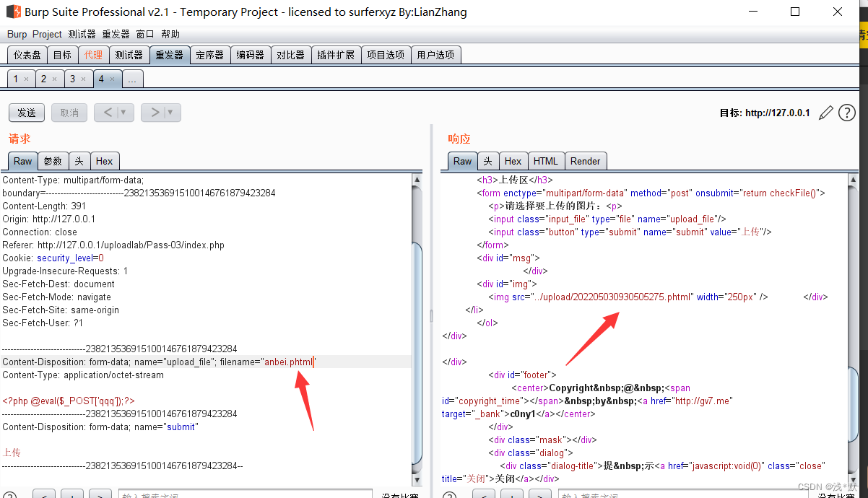Image resolution: width=868 pixels, height=498 pixels.
Task: Open the Project menu
Action: (48, 34)
